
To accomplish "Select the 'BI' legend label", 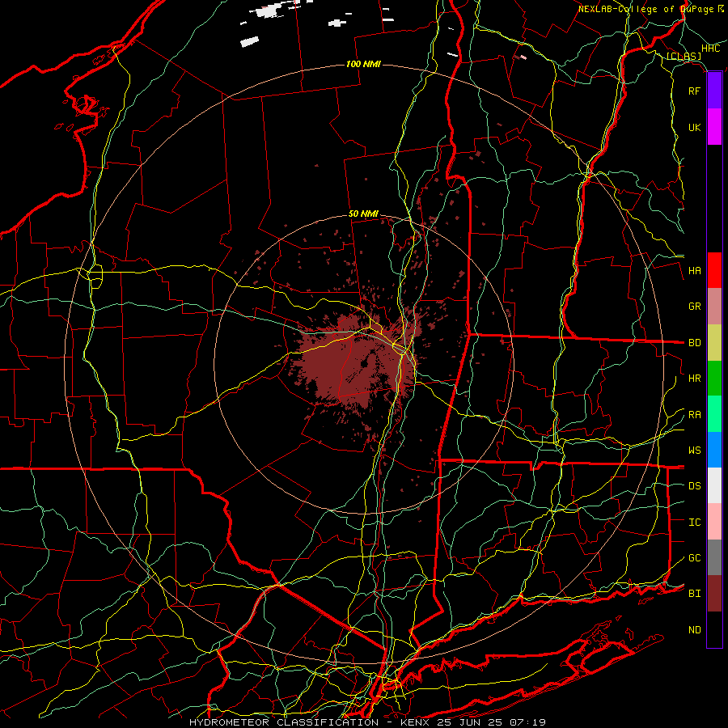I will [x=694, y=594].
